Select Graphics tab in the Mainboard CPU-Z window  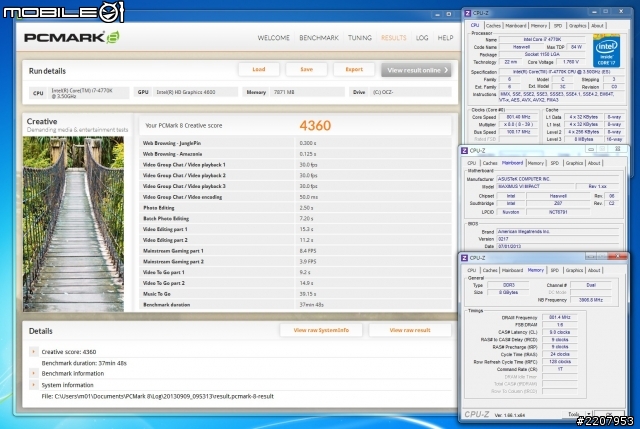[x=574, y=163]
